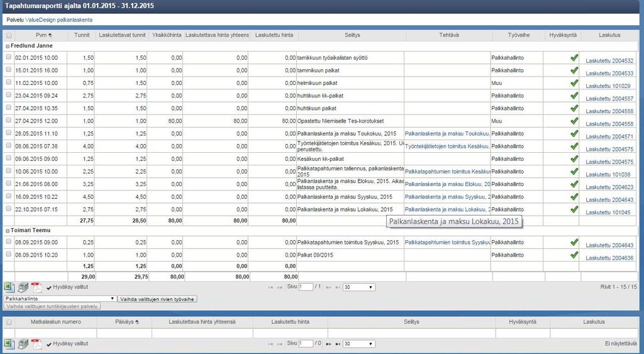Click approval checkmark for 11.02.2015 10.00 row

tap(574, 83)
